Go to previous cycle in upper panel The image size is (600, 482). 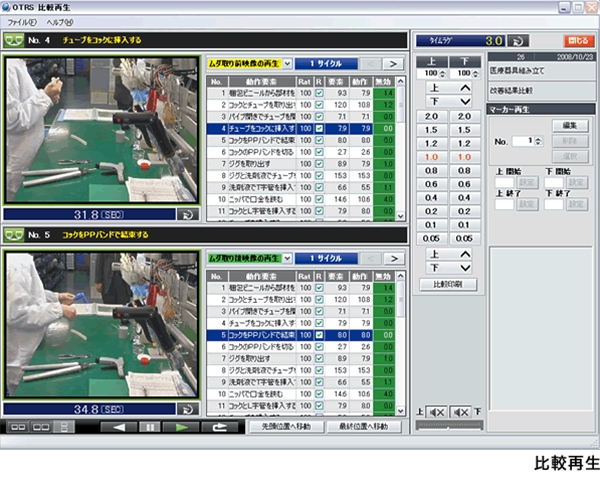(370, 64)
